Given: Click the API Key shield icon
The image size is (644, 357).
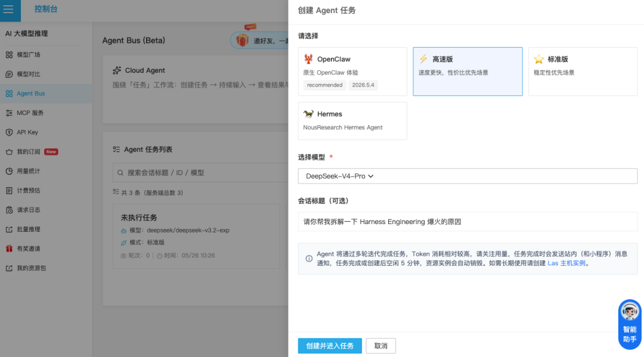Looking at the screenshot, I should (9, 132).
